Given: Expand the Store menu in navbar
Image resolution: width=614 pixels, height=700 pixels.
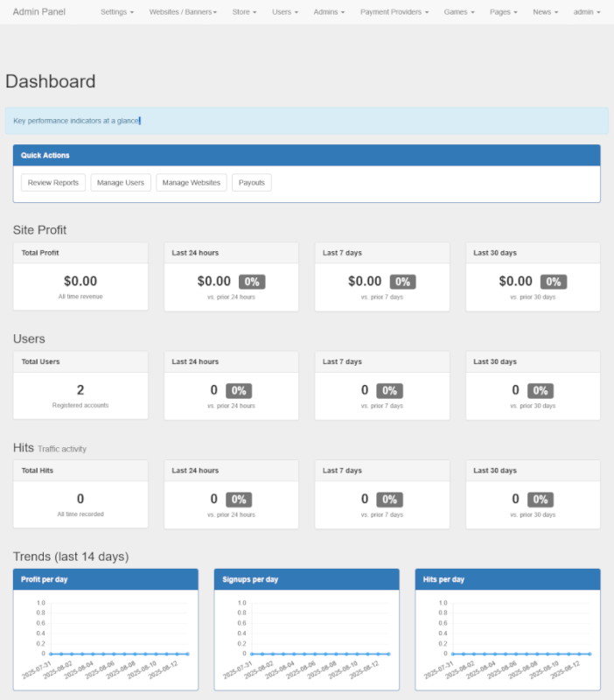Looking at the screenshot, I should [244, 13].
